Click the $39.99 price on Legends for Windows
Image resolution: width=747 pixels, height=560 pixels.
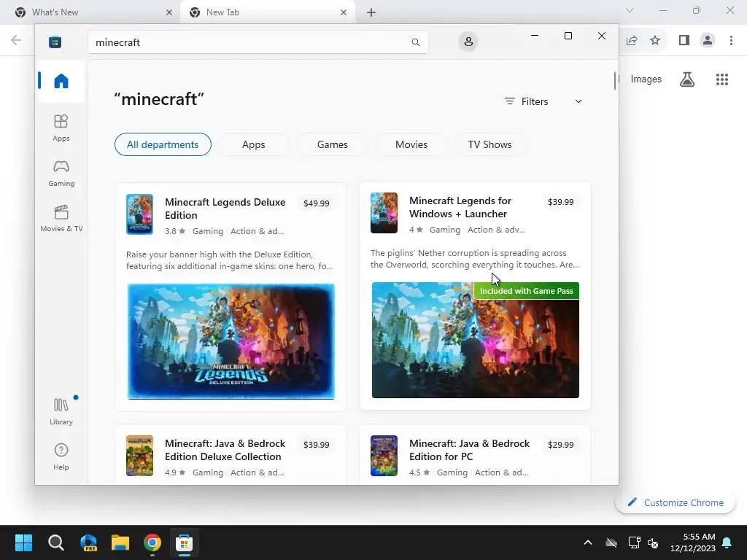pos(561,202)
